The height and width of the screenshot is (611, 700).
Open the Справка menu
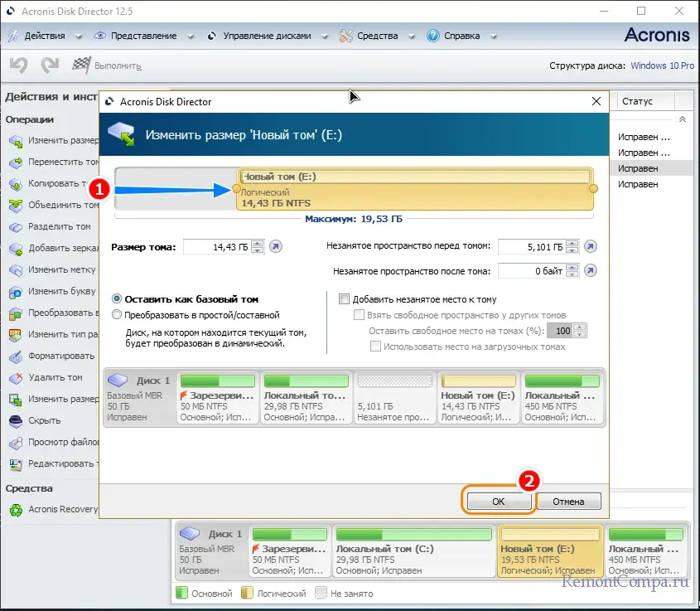pos(461,36)
